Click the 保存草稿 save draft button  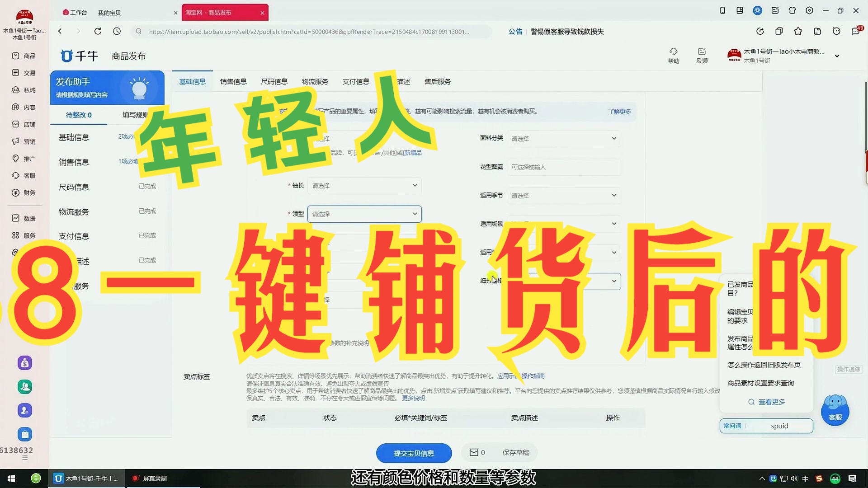click(515, 452)
